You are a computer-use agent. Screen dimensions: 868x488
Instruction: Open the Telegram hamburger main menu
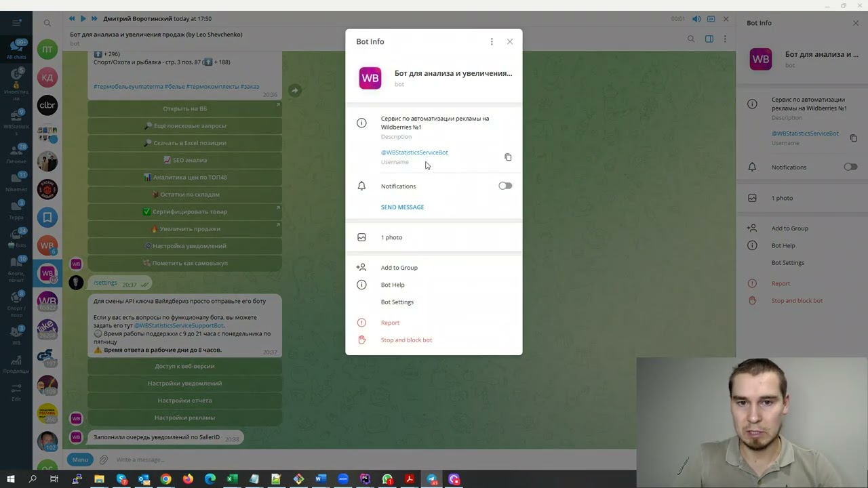click(16, 23)
